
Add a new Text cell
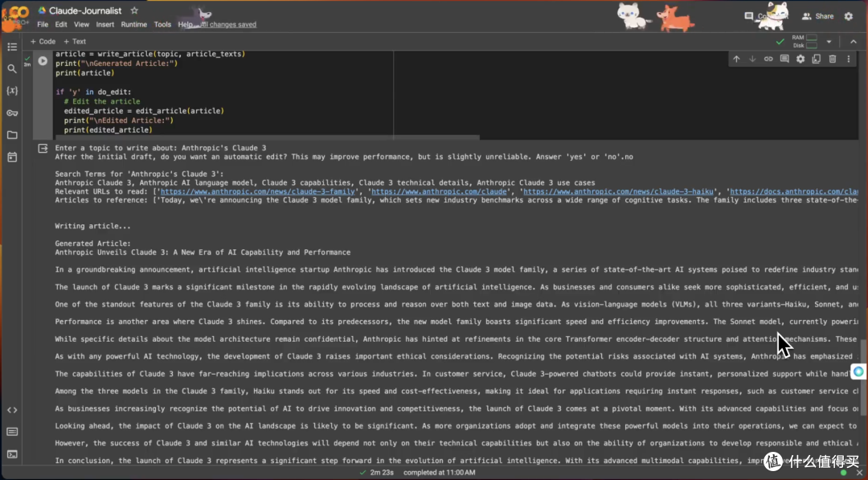click(x=75, y=42)
